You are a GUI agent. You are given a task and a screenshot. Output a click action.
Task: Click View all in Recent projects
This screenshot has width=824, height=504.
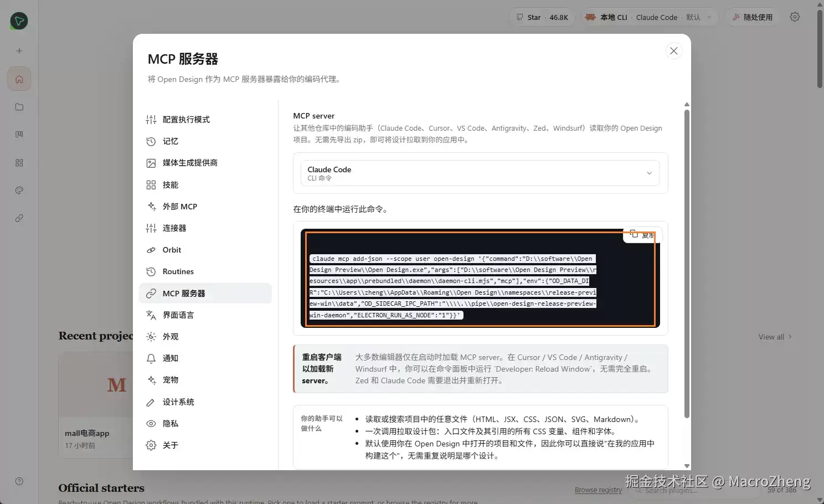click(775, 337)
